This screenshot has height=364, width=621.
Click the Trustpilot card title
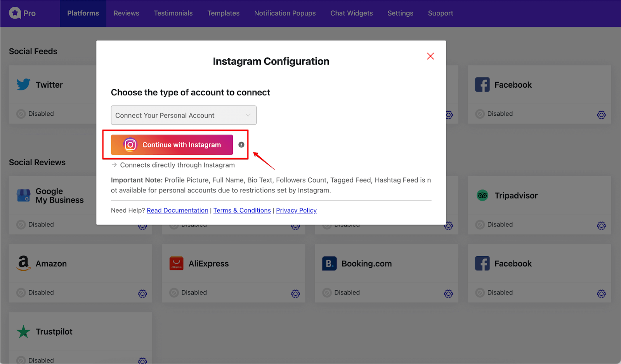point(54,332)
